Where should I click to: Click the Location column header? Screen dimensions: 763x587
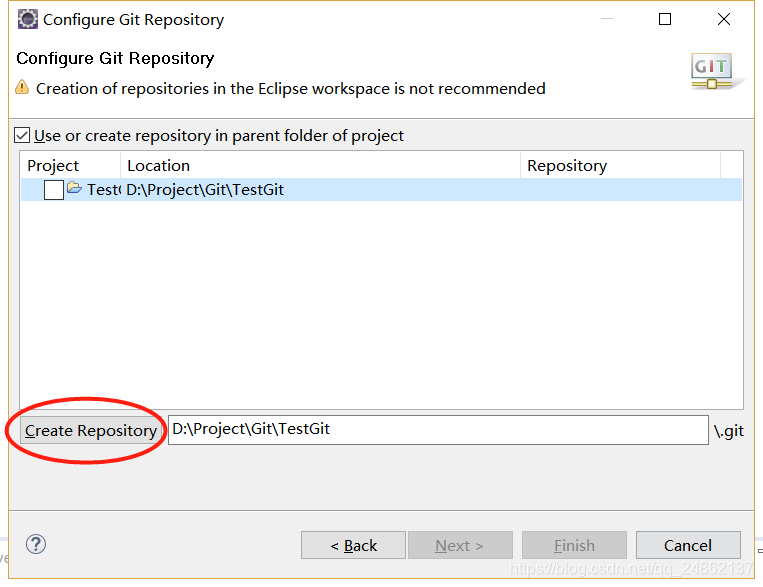click(320, 165)
